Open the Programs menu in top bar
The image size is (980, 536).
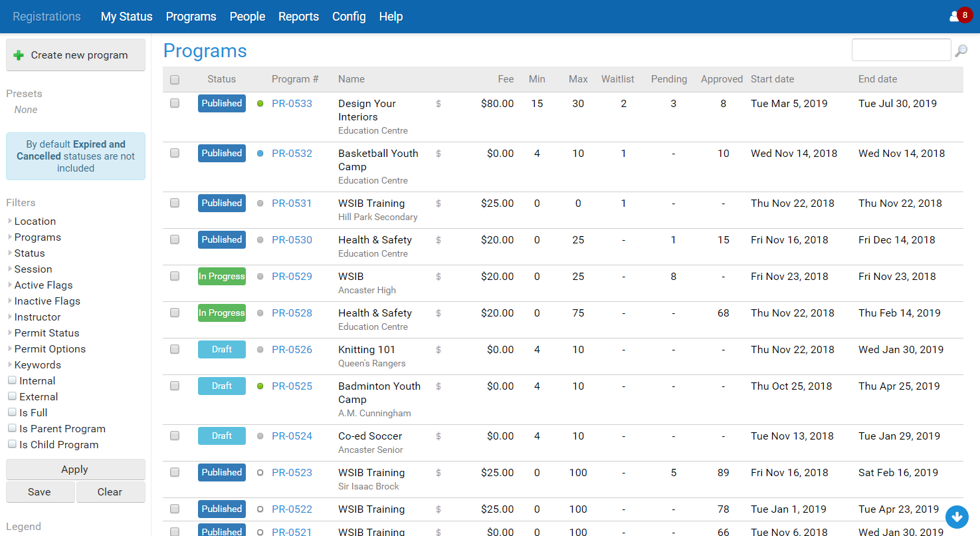[x=191, y=17]
